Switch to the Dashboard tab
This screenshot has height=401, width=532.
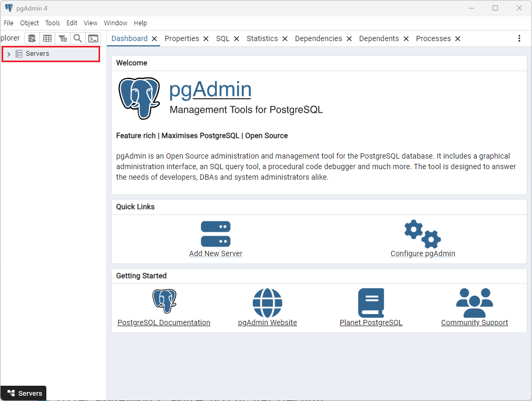tap(129, 38)
